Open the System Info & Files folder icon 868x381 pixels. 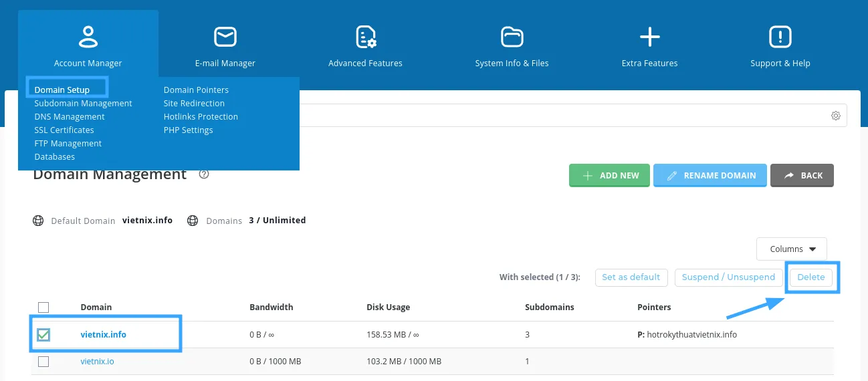(x=512, y=37)
